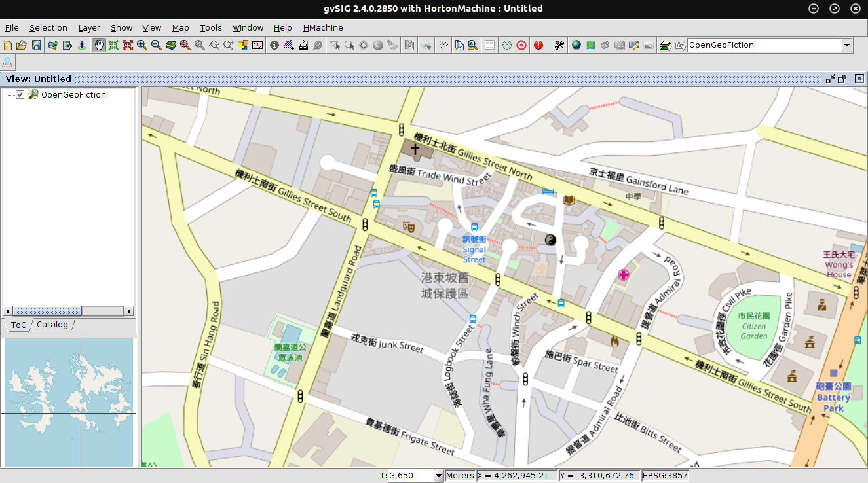Switch to the Catalog tab
This screenshot has height=483, width=868.
click(52, 324)
